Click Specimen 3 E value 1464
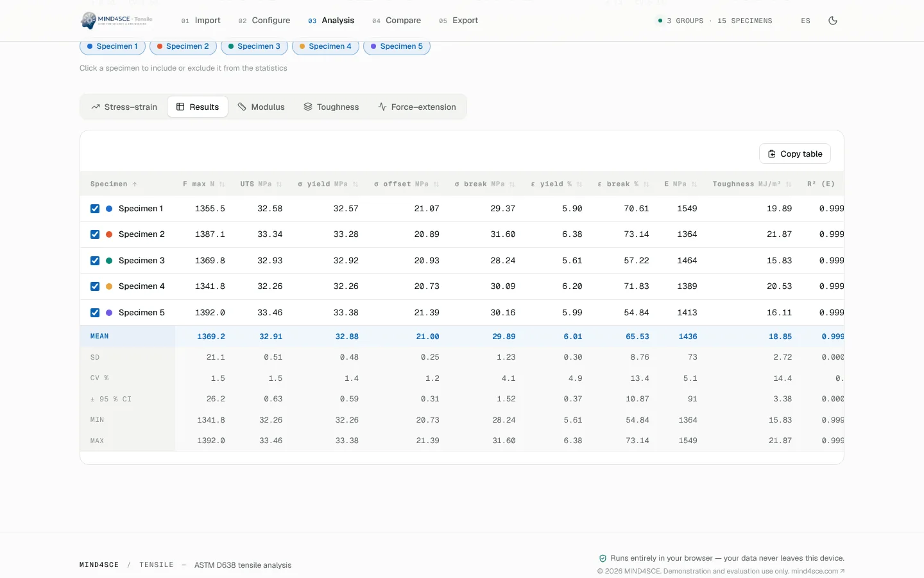Viewport: 924px width, 578px height. pos(687,261)
